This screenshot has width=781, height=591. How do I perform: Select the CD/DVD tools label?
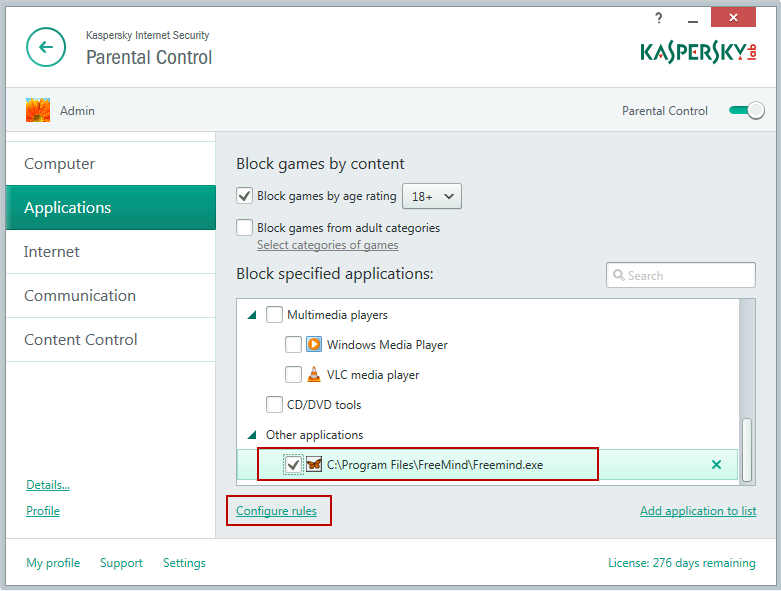point(324,405)
